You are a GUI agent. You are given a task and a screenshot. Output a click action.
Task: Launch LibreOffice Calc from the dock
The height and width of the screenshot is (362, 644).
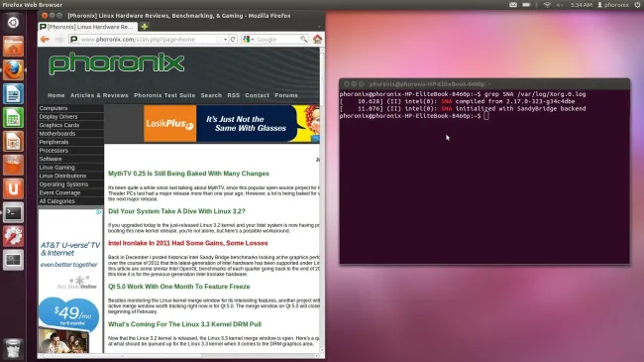tap(13, 118)
